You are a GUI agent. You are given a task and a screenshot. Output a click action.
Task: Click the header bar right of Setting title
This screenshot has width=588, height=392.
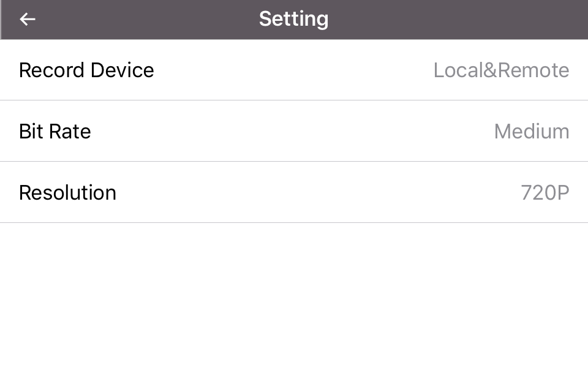(x=458, y=19)
